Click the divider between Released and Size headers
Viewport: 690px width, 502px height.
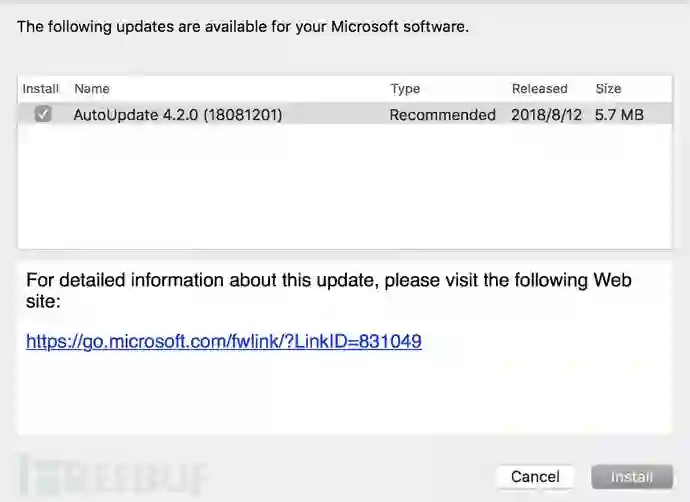point(589,89)
